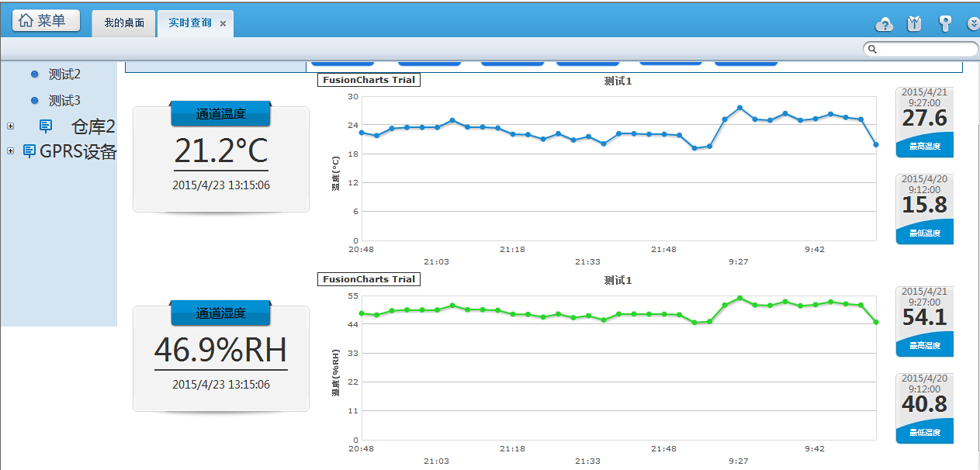
Task: Click the blue bullet beside 测试2
Action: (34, 74)
